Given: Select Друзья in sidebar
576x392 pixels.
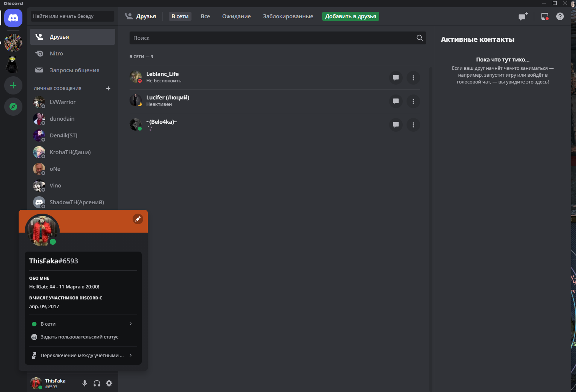Looking at the screenshot, I should (x=73, y=37).
